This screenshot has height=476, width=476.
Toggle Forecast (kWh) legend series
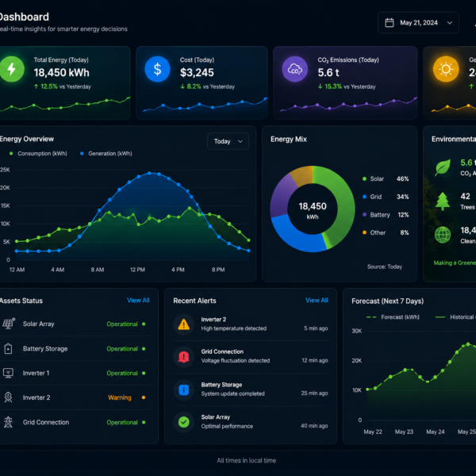[393, 317]
